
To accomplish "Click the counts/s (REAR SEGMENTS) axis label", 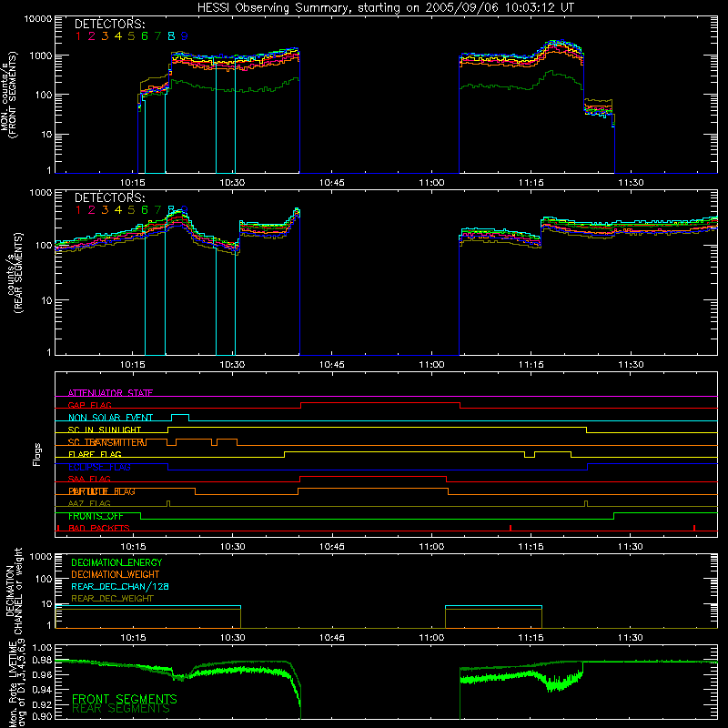I will 14,272.
